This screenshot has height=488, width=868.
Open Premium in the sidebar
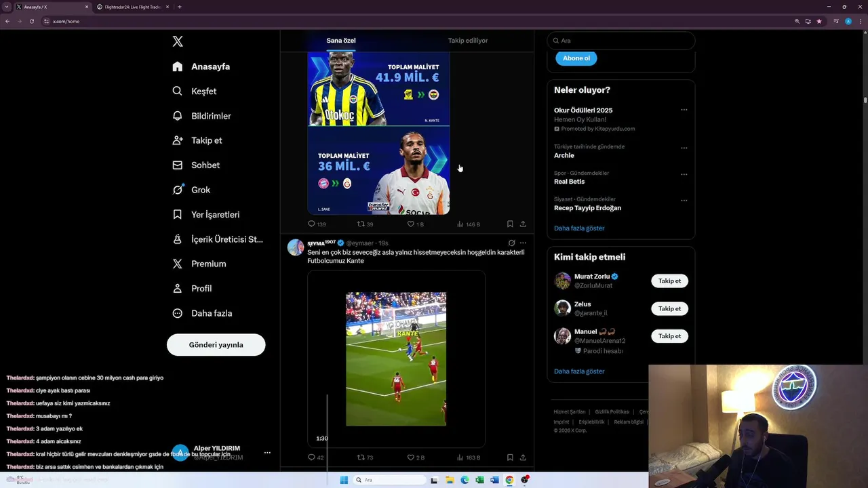click(x=199, y=264)
